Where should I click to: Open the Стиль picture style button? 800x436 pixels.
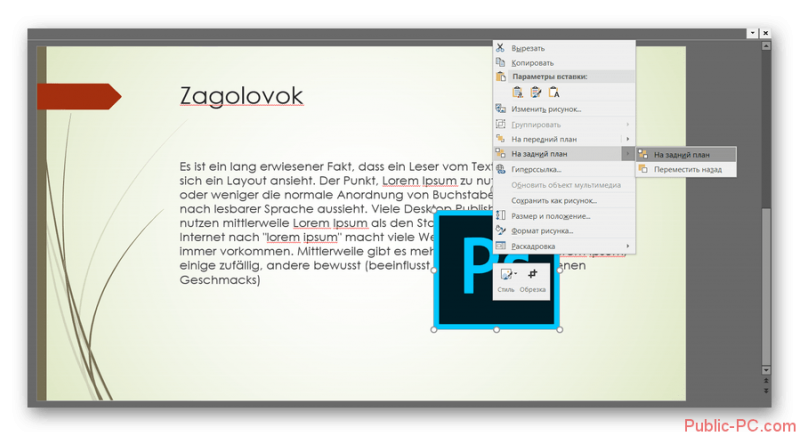[x=506, y=280]
